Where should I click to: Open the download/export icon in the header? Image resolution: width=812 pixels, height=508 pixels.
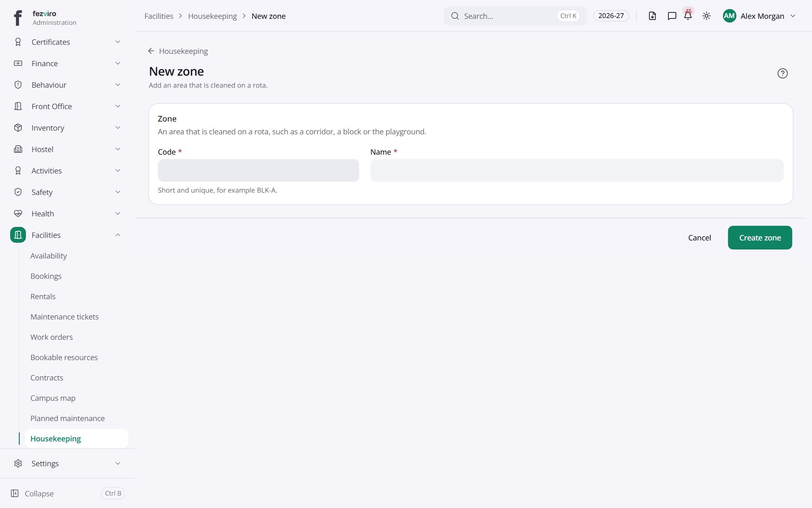point(652,16)
